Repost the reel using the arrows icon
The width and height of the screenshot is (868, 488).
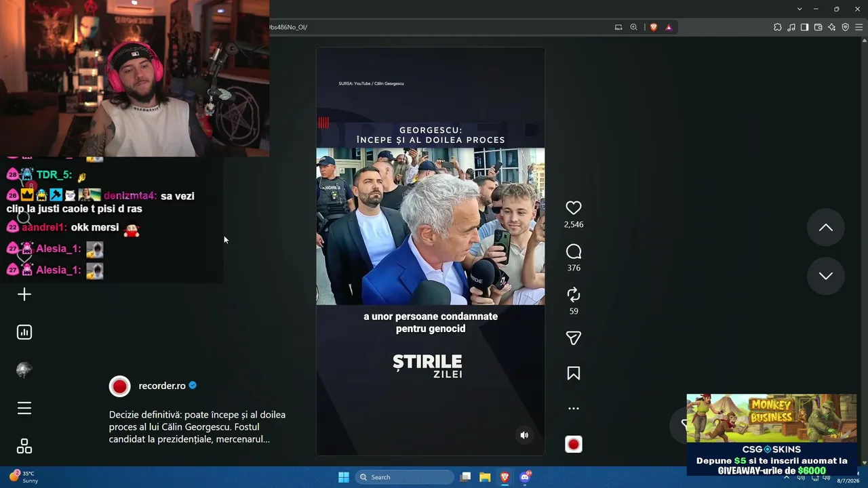click(x=574, y=295)
